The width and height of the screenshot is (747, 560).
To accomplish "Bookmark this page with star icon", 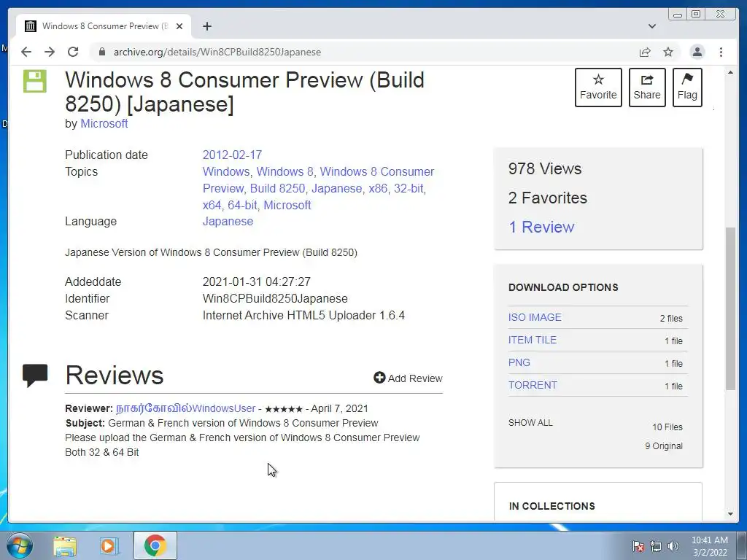I will pos(668,52).
